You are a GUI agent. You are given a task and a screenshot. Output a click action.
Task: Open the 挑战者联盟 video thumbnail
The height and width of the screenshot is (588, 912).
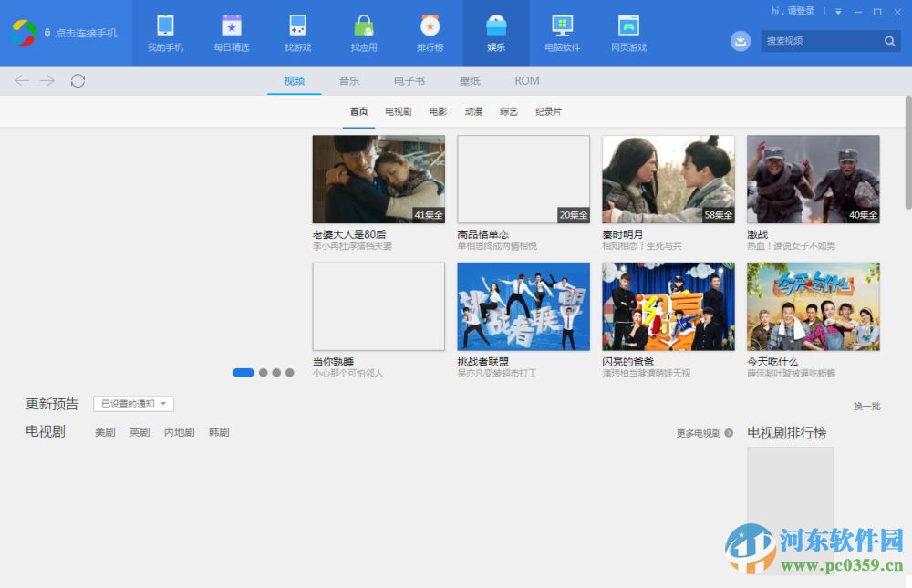tap(523, 305)
